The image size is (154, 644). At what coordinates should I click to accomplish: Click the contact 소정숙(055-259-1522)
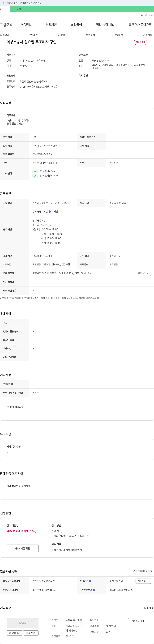(x=44, y=590)
